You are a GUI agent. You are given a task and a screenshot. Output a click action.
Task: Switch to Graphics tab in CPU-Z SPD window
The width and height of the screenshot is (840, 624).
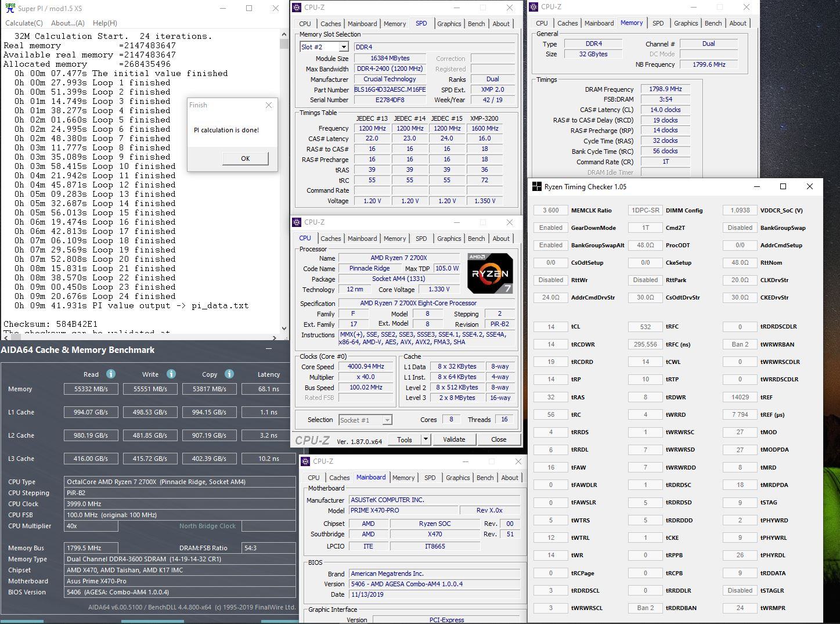449,24
